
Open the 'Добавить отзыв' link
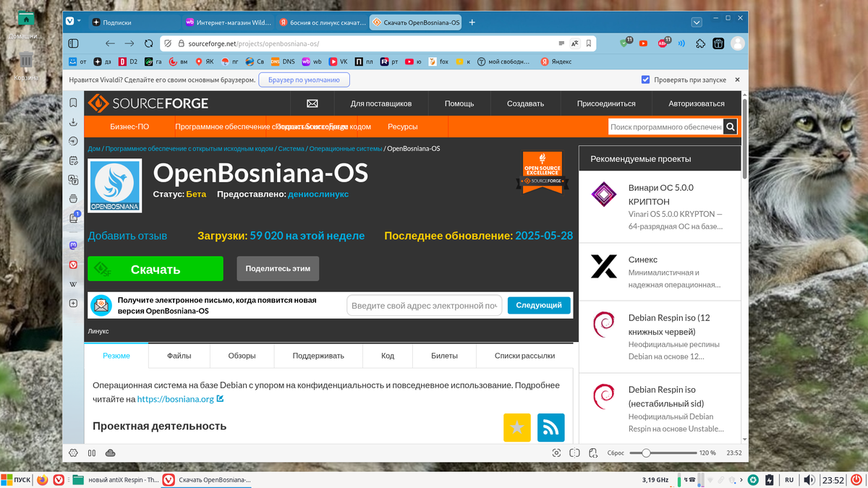(127, 236)
